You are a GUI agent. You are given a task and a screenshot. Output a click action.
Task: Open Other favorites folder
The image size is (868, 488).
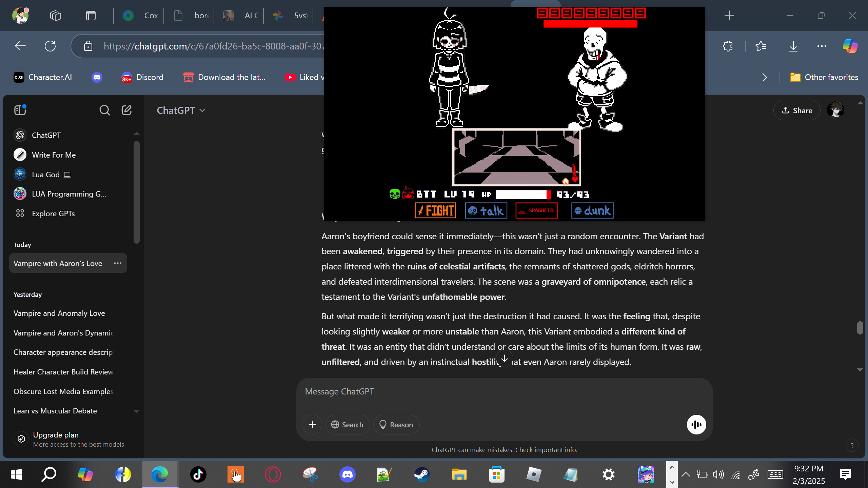(x=824, y=77)
